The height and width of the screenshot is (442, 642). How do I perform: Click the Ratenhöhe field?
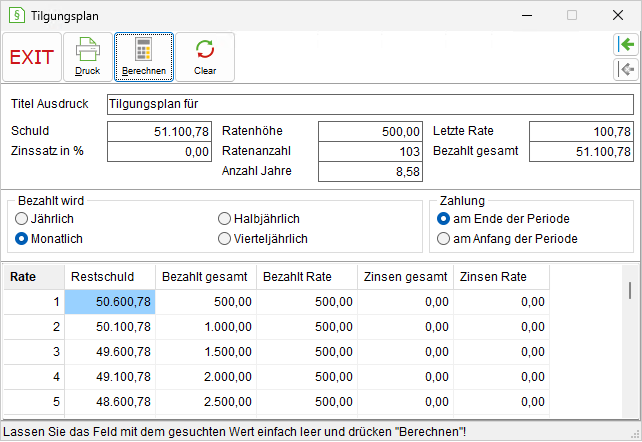tap(370, 131)
